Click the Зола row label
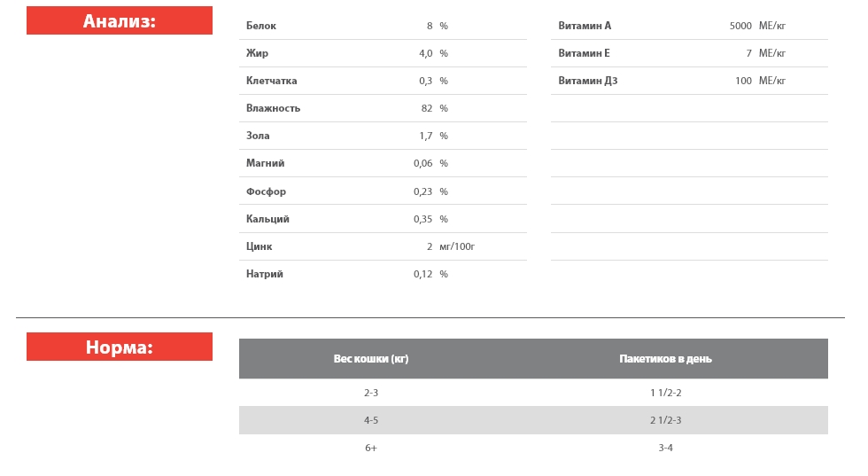 258,137
